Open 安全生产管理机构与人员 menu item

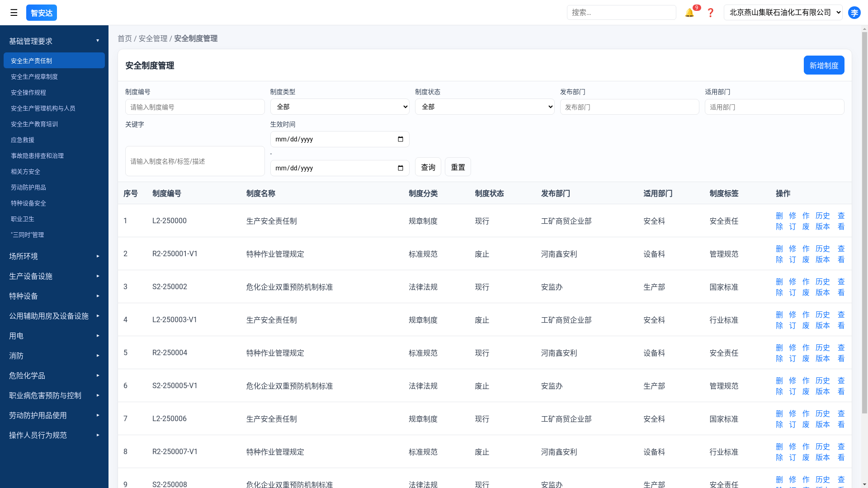point(54,108)
